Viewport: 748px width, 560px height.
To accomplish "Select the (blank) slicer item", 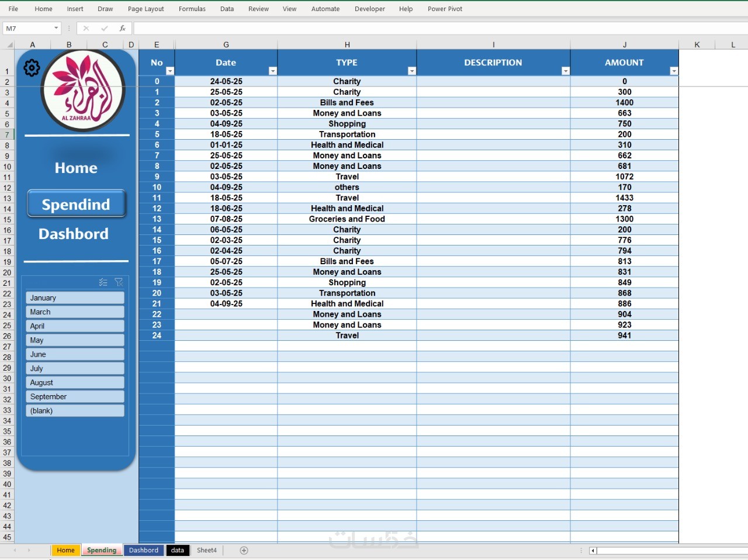I will [75, 411].
